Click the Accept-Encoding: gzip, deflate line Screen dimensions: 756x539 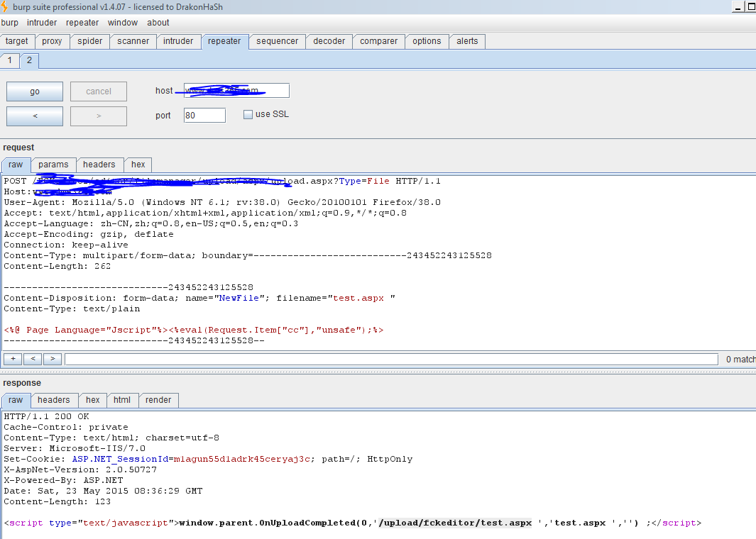click(89, 234)
